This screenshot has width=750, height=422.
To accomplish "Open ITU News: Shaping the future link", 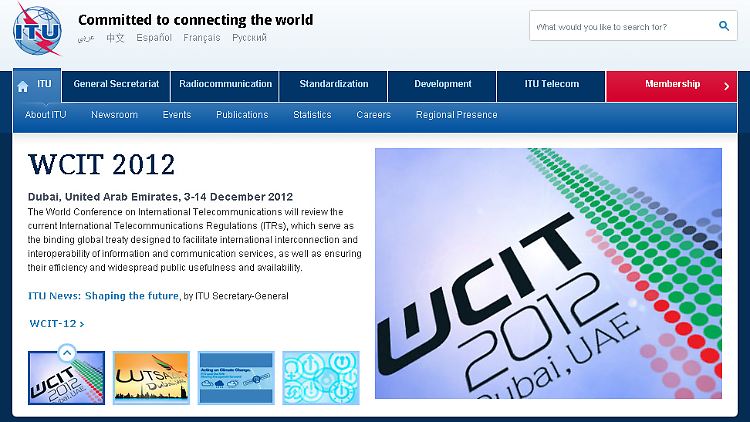I will pos(103,296).
